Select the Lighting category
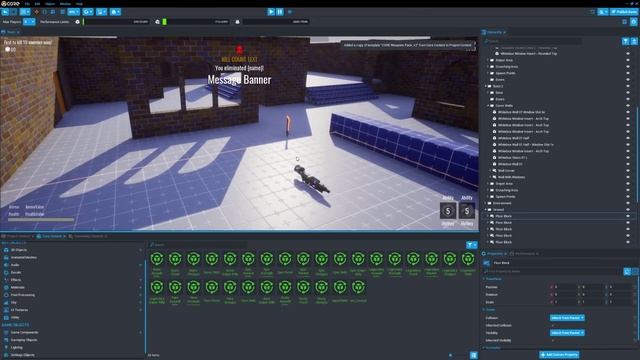This screenshot has width=640, height=360. point(16,347)
